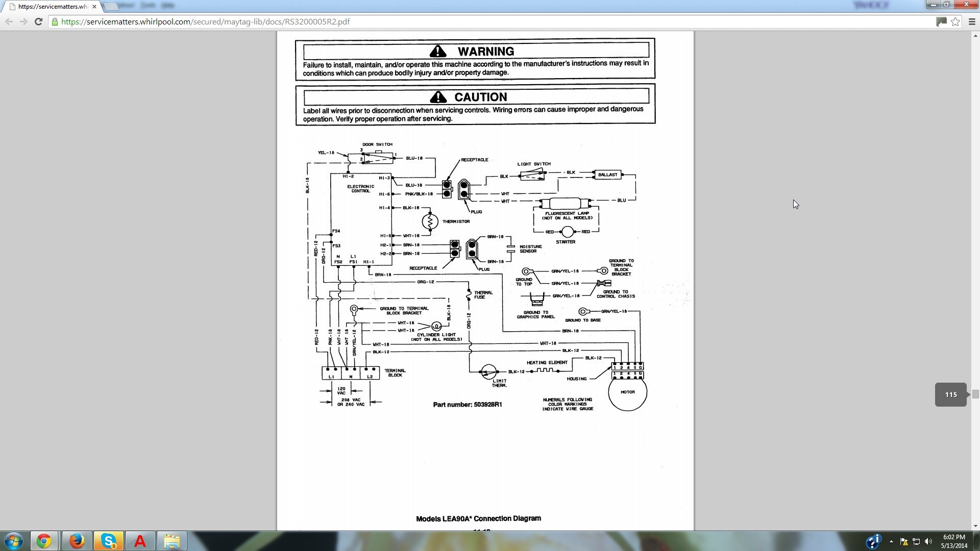Restore down the Chrome window
The width and height of the screenshot is (980, 551).
(946, 5)
